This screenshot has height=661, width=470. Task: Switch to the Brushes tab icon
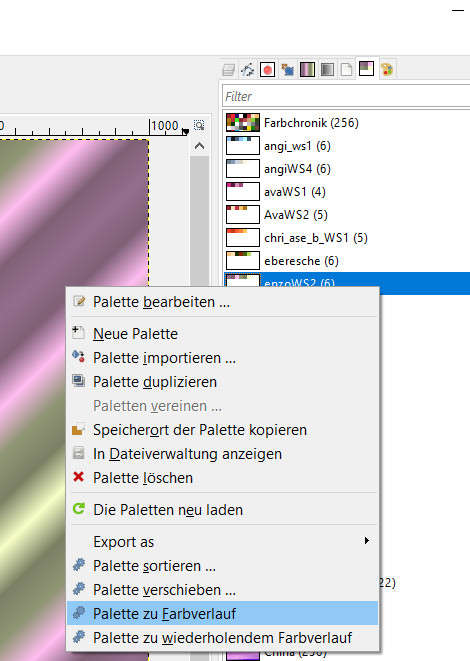click(268, 69)
